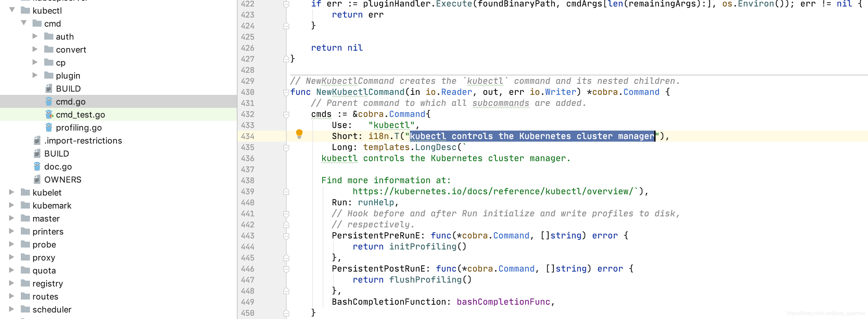
Task: Click bashCompletionFunc on line 449
Action: pos(503,301)
